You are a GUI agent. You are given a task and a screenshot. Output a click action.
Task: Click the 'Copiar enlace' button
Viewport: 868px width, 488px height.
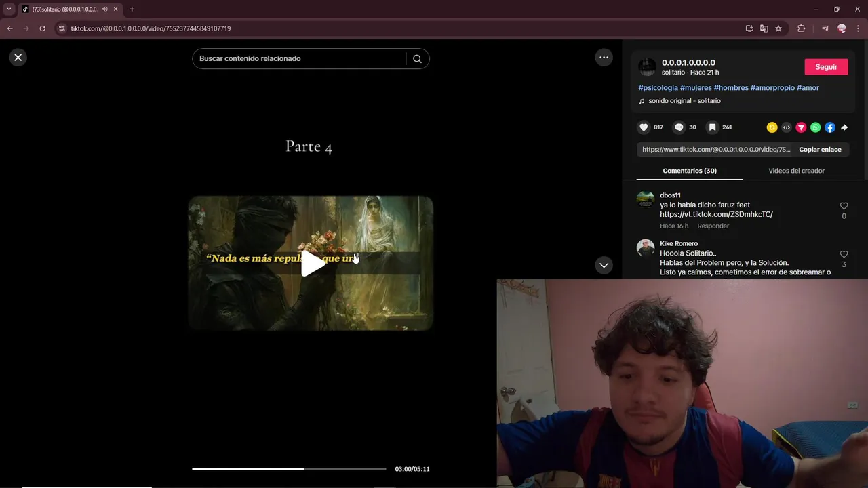(x=820, y=150)
